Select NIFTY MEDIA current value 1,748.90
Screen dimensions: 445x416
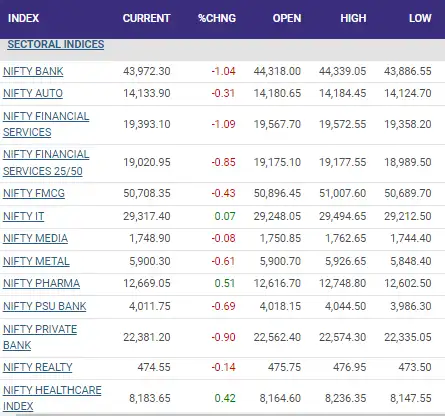pyautogui.click(x=150, y=238)
